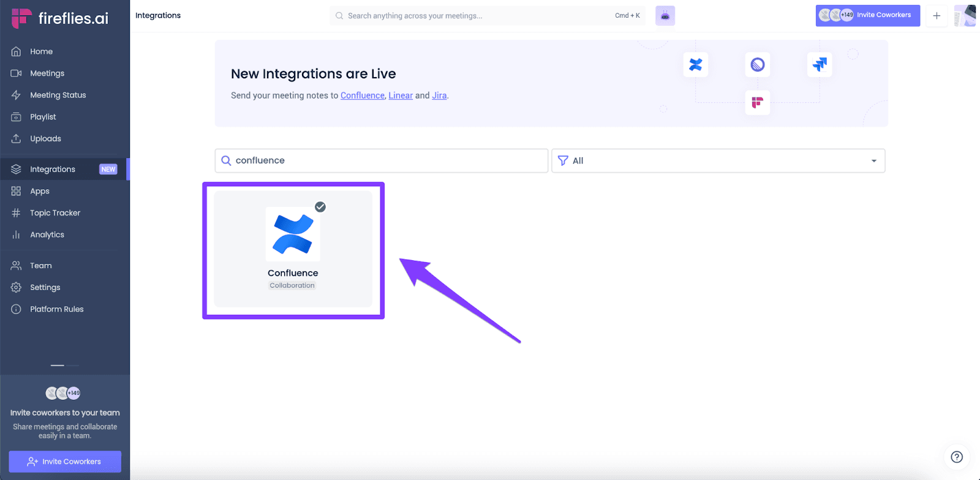The width and height of the screenshot is (980, 480).
Task: Click the sidebar team avatars group
Action: point(63,393)
